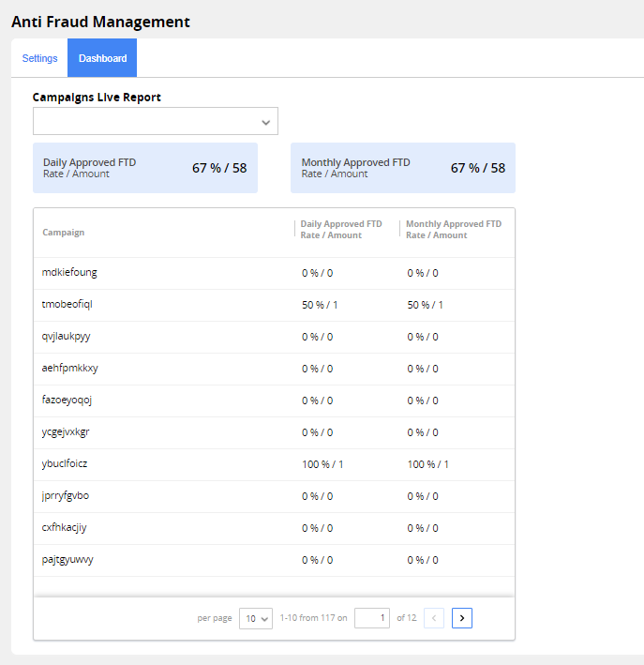644x665 pixels.
Task: Select the aehfpmkkxy campaign row
Action: click(x=275, y=369)
